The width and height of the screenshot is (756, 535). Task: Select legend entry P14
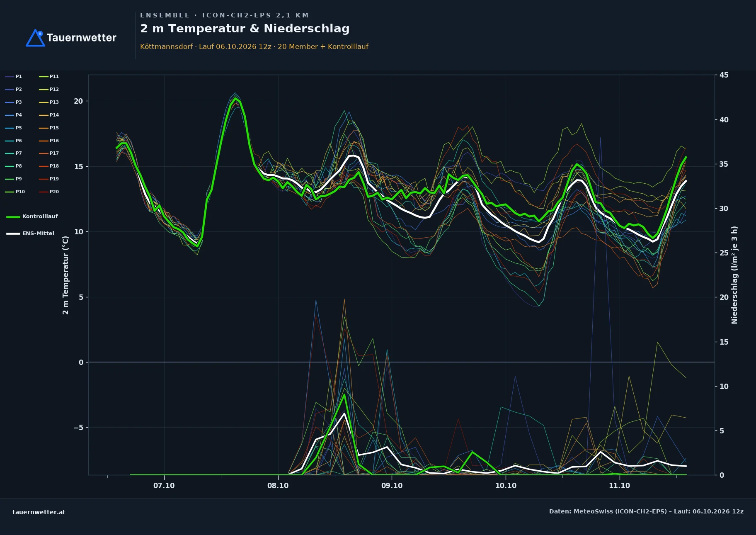click(49, 115)
